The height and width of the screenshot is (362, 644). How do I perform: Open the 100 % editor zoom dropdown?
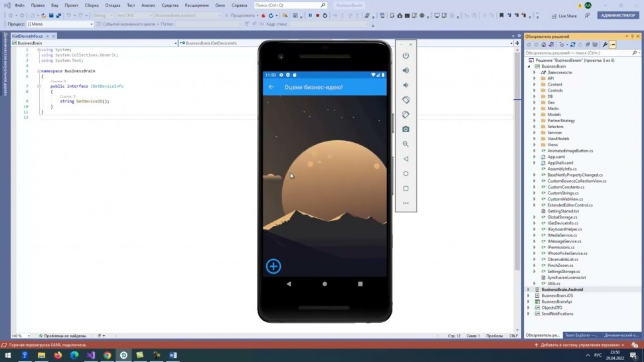click(20, 336)
